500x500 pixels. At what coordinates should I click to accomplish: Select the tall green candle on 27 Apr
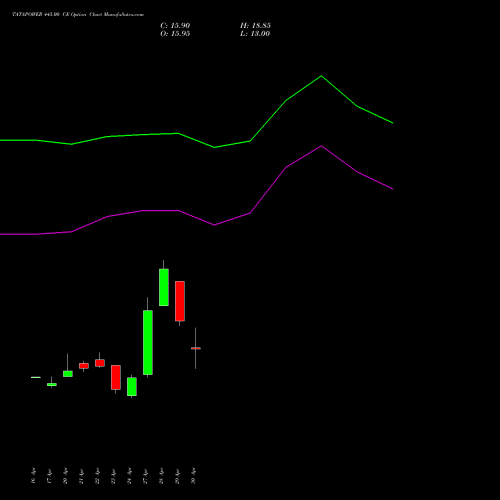148,342
